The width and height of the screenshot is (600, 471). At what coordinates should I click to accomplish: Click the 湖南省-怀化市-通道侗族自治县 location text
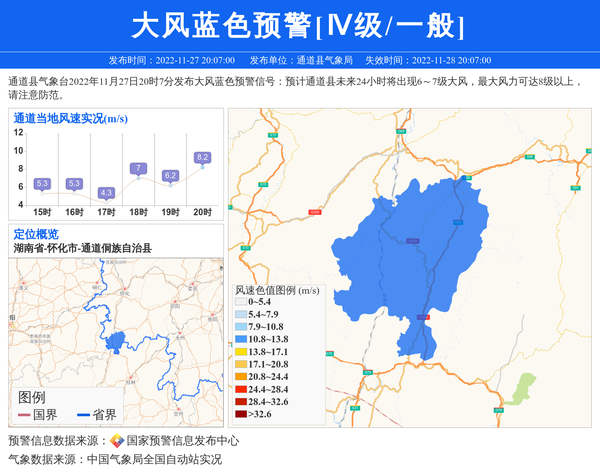coord(83,248)
